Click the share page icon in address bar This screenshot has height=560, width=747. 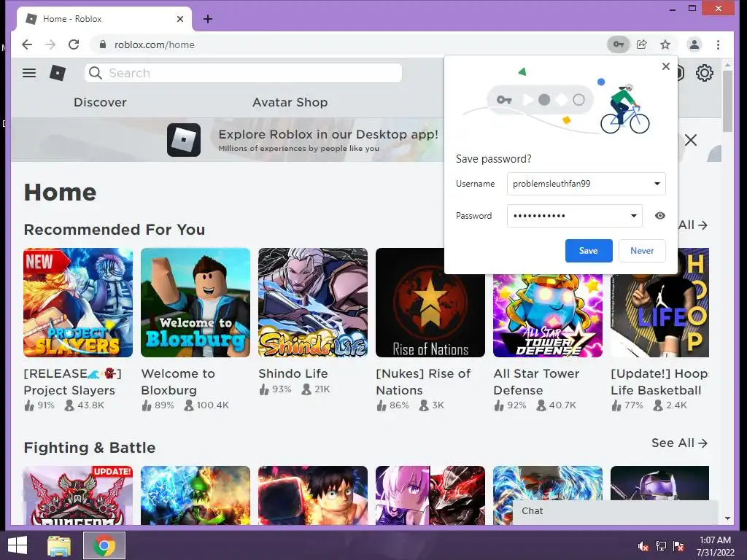pos(642,44)
